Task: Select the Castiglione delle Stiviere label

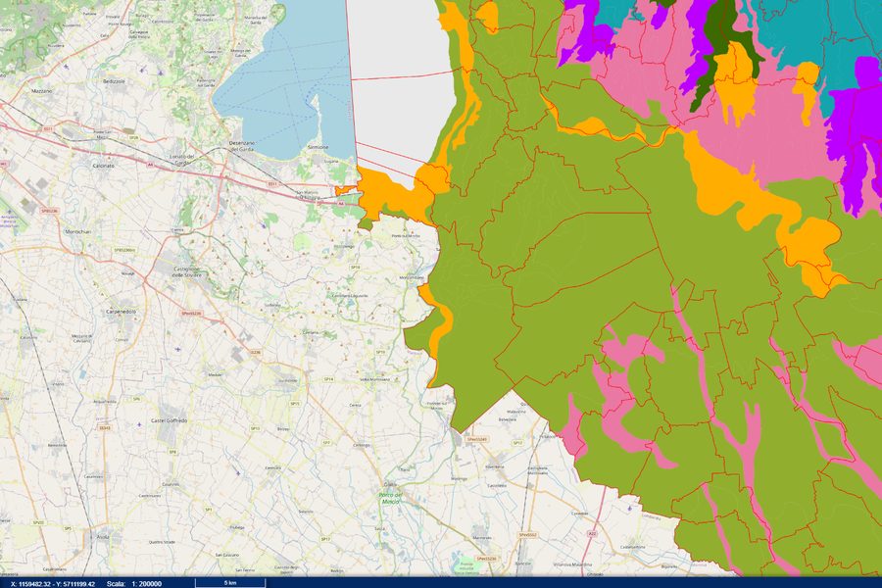Action: click(185, 271)
